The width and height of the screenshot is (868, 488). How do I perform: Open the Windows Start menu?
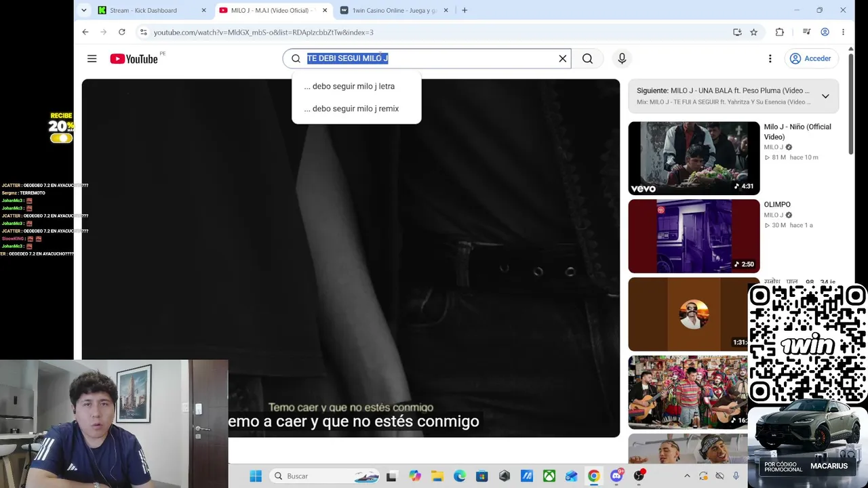point(256,476)
